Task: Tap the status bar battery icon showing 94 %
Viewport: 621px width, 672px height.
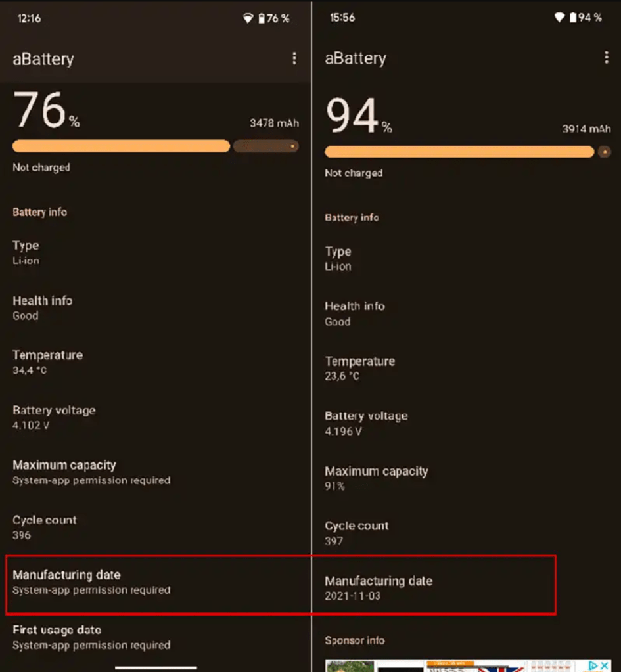Action: (x=572, y=18)
